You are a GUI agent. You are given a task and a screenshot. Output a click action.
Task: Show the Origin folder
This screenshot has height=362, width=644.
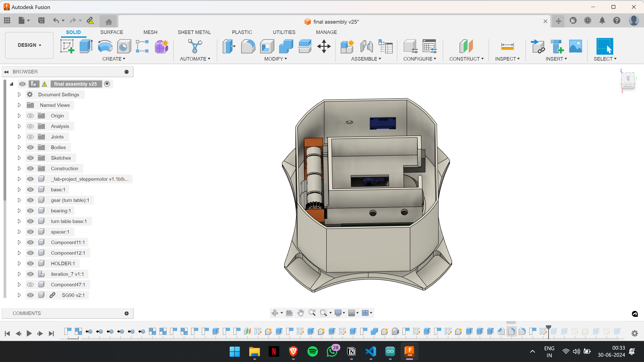coord(30,116)
